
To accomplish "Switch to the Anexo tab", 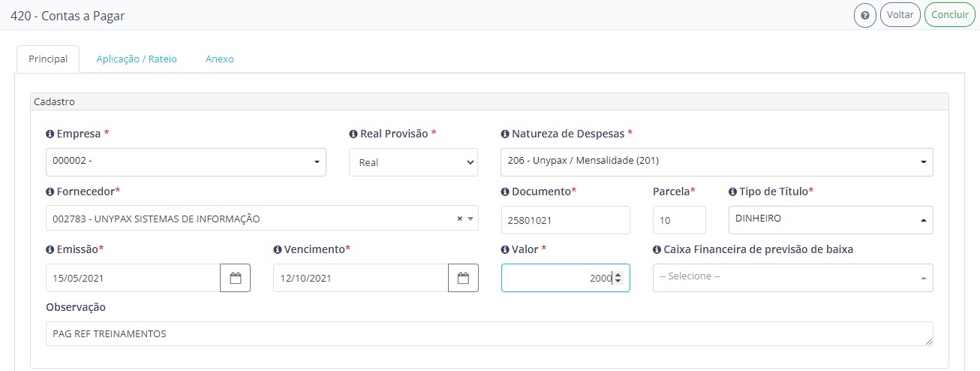I will pos(220,59).
